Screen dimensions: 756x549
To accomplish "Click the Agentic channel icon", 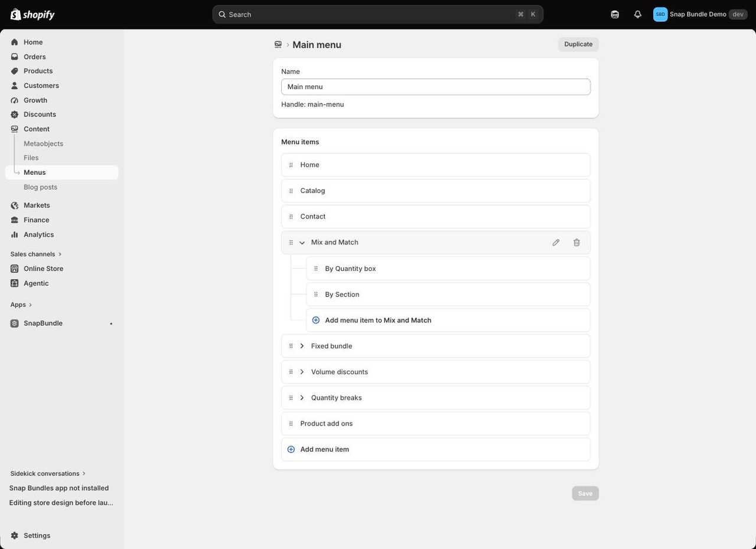I will 15,283.
